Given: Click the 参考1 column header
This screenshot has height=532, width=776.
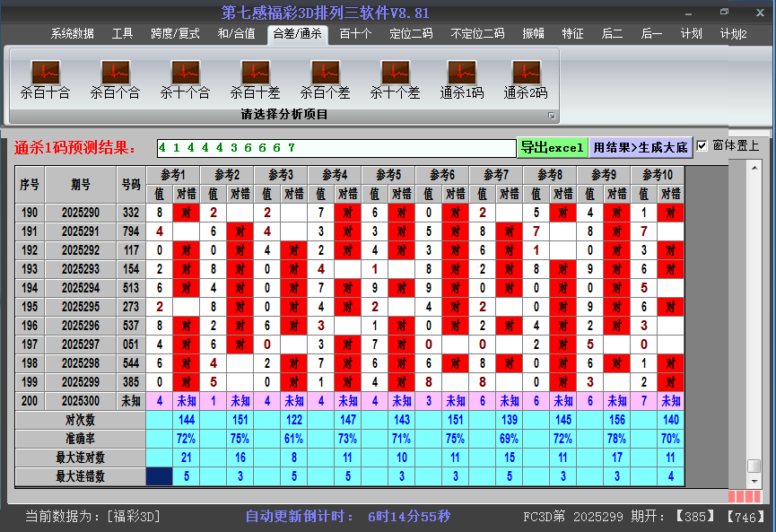Looking at the screenshot, I should click(x=173, y=174).
